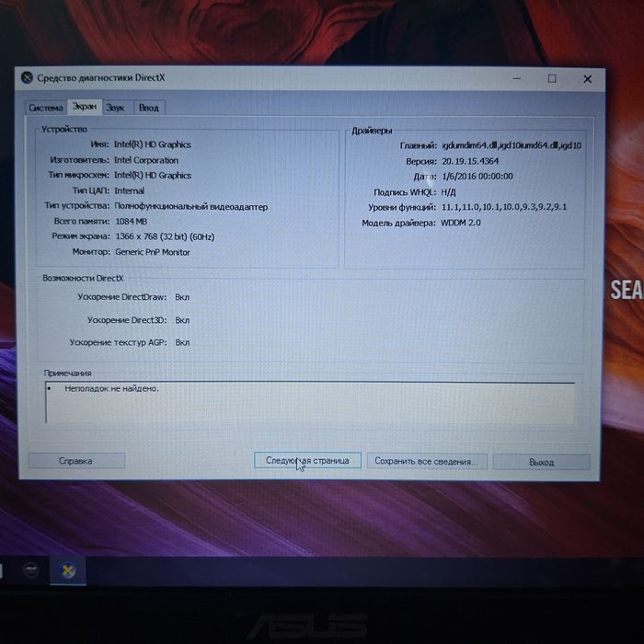Click Ускорение Direct3D value Вкл
The width and height of the screenshot is (644, 644).
(x=182, y=320)
